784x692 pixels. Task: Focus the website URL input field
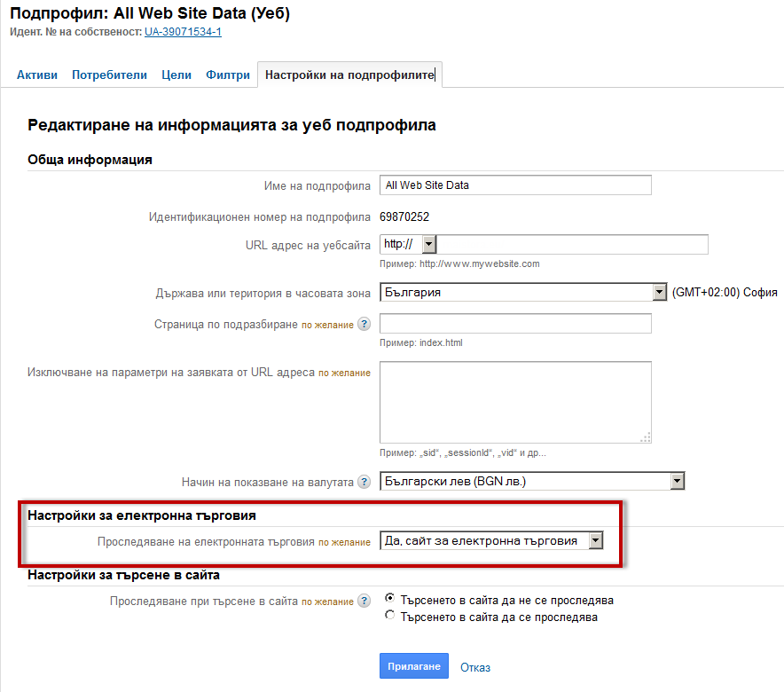click(572, 244)
